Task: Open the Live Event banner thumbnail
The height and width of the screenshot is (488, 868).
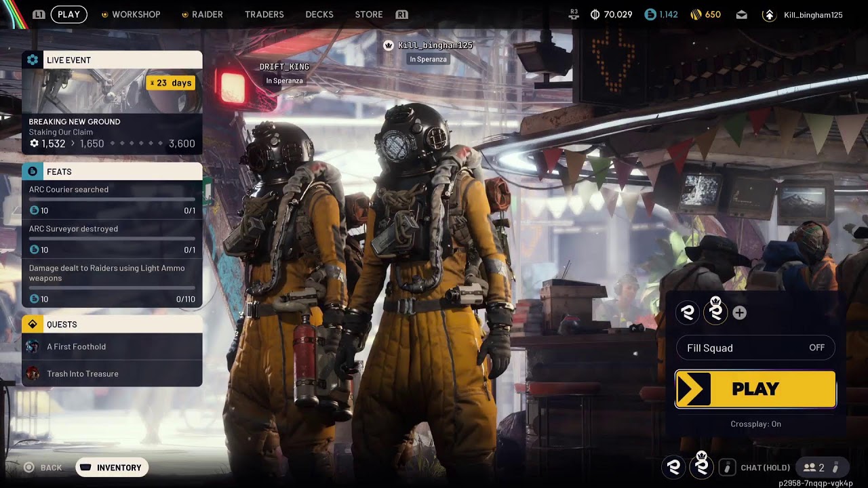Action: (x=112, y=90)
